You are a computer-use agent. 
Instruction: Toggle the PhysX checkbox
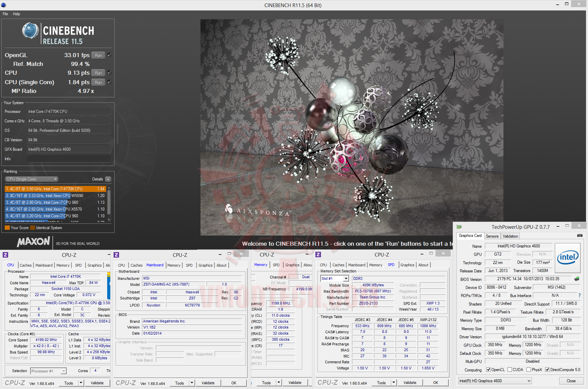click(529, 370)
